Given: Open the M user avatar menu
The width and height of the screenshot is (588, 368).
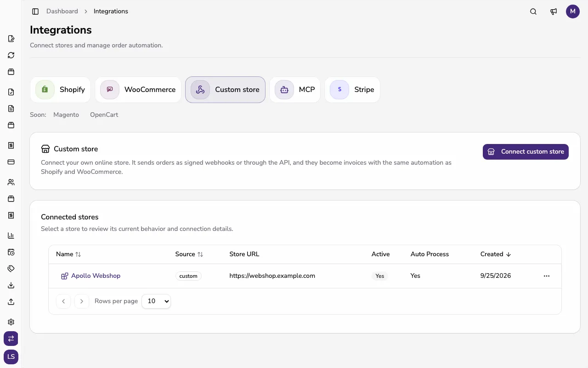Looking at the screenshot, I should point(573,11).
